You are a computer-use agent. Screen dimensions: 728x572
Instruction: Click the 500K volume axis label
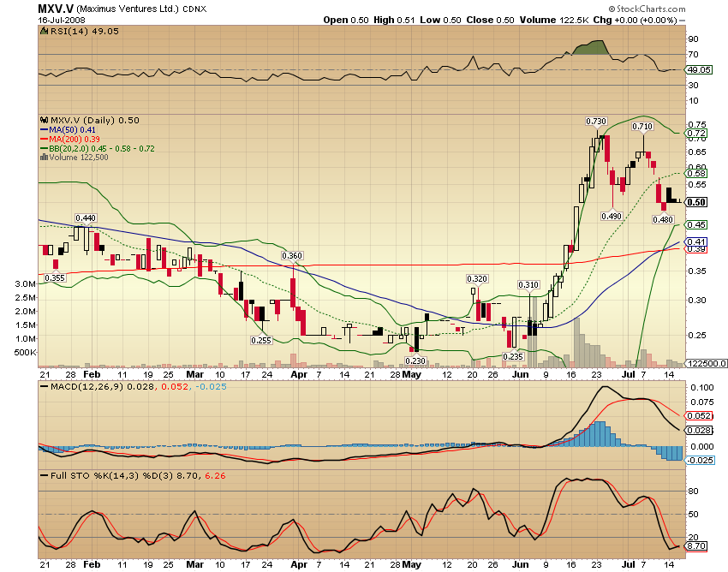[25, 353]
